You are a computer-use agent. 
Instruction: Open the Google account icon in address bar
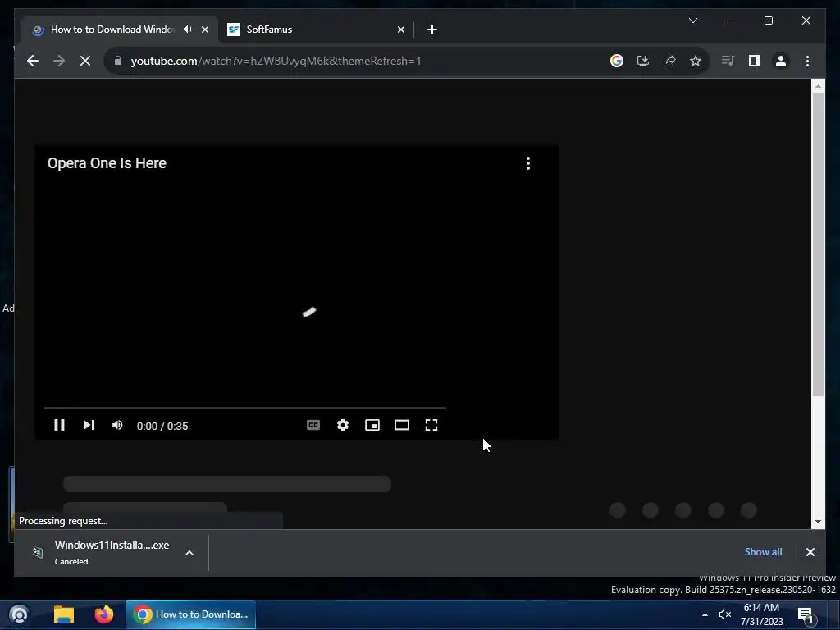(617, 61)
